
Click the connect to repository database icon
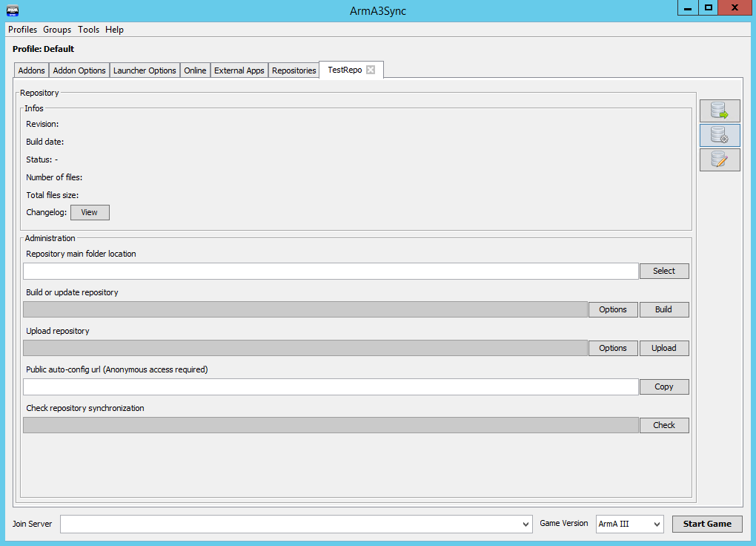click(x=720, y=111)
